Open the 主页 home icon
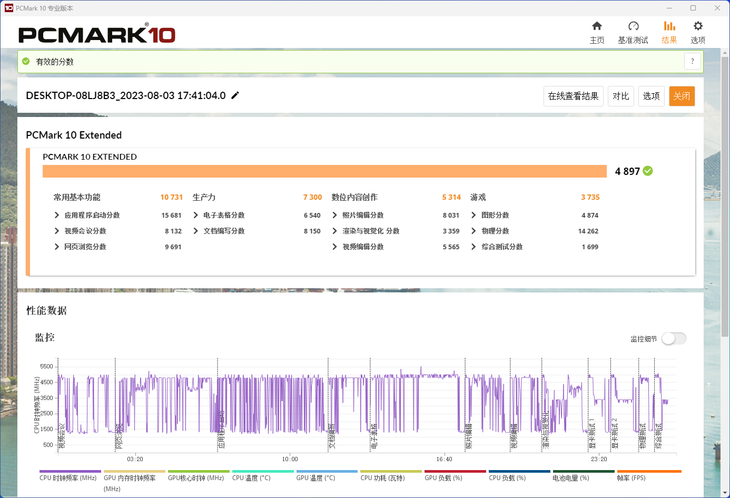 click(597, 33)
